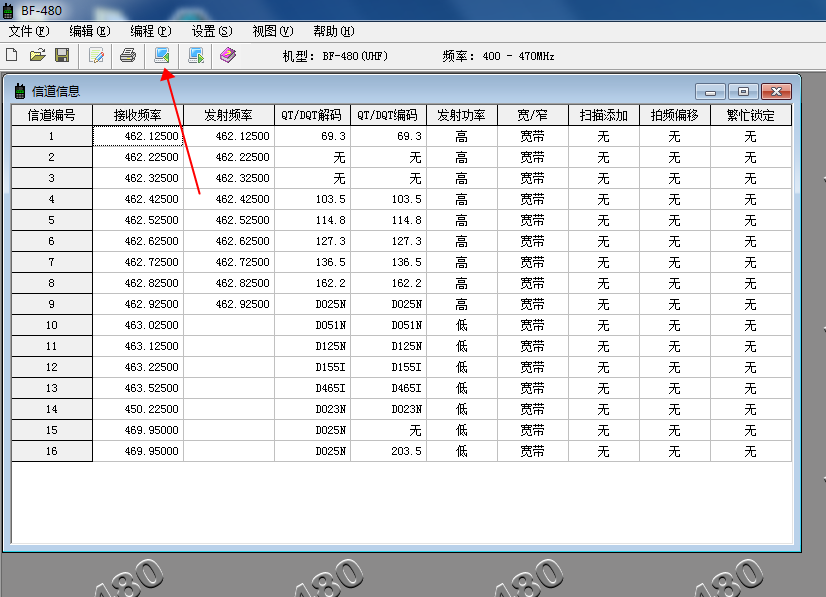Click the QT/DQT解码 column header
826x597 pixels.
[x=312, y=115]
